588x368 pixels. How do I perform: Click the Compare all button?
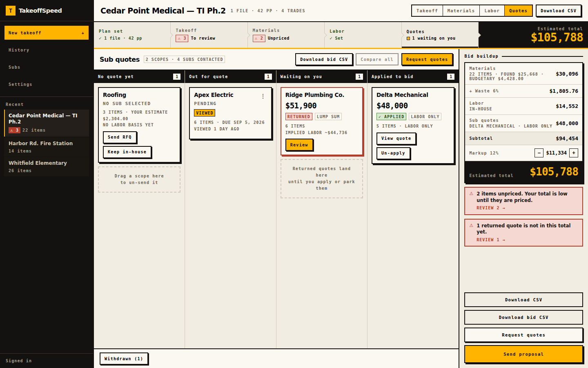click(x=377, y=59)
